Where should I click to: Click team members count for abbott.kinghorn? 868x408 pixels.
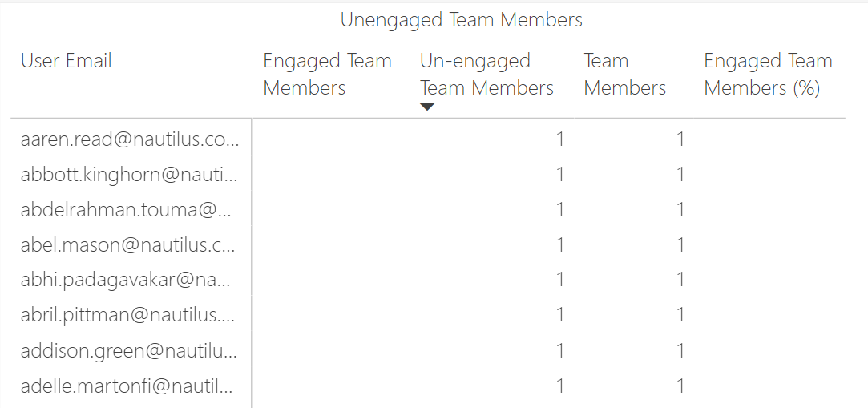[680, 175]
